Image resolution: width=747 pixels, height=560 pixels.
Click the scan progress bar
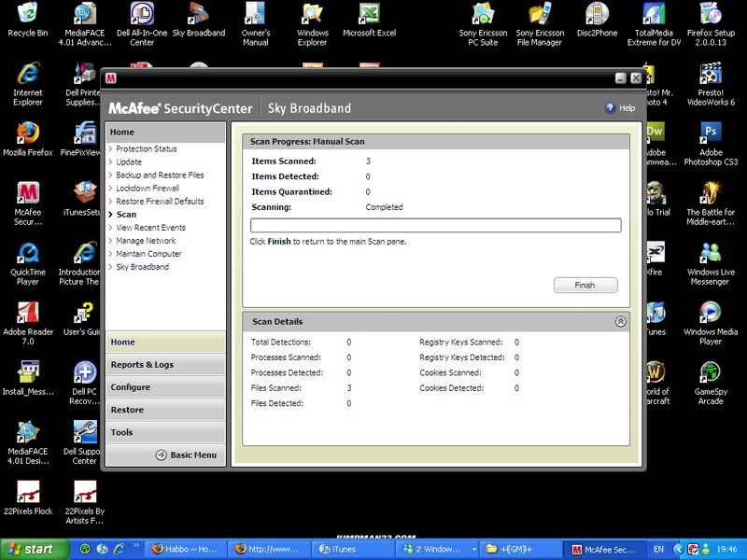[x=435, y=225]
